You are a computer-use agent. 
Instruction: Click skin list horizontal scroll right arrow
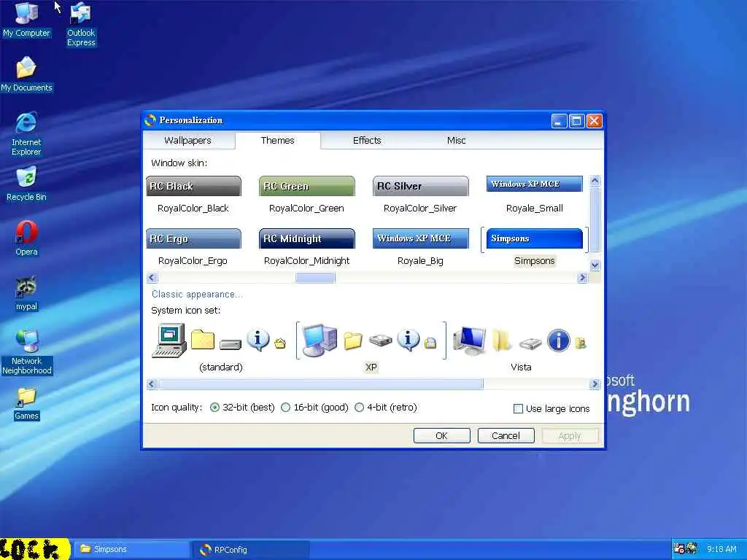[582, 278]
